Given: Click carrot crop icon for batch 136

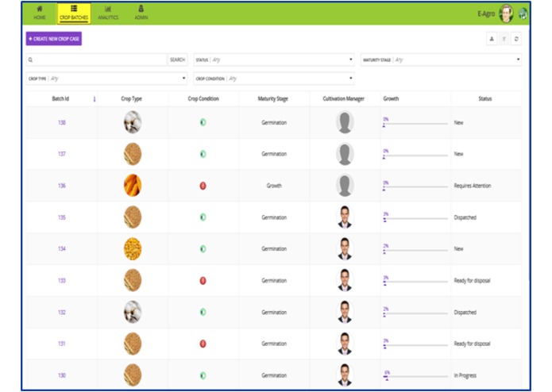Looking at the screenshot, I should [133, 185].
